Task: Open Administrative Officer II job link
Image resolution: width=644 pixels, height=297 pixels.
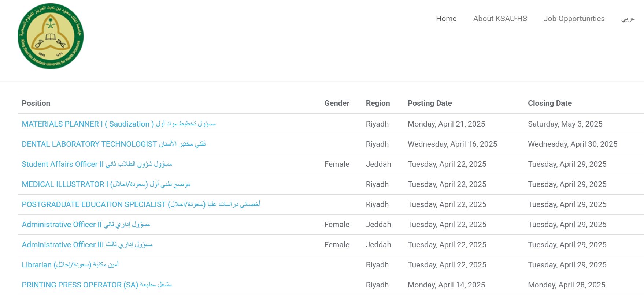Action: (x=86, y=225)
